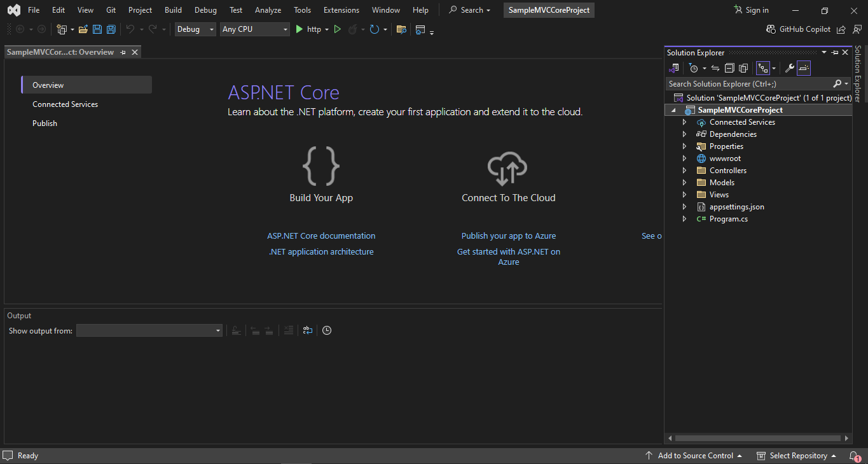Pin the SampleMVCCor...ct: Overview tab

tap(123, 52)
